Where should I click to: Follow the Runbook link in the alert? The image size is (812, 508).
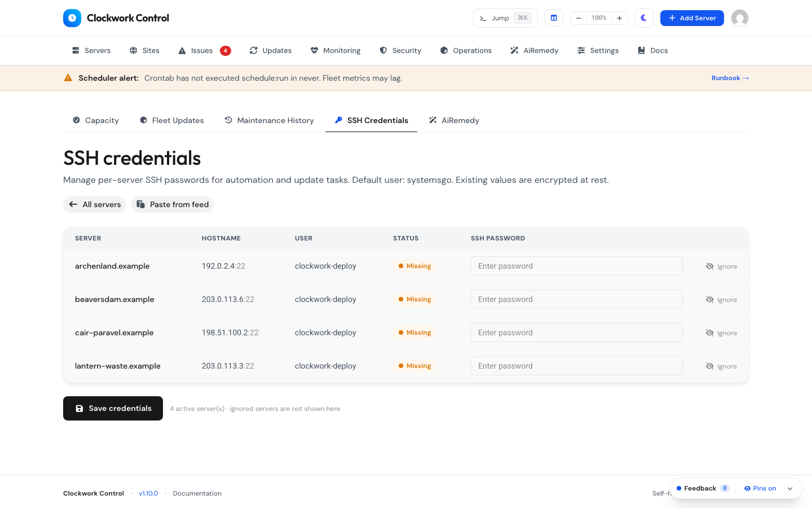coord(730,78)
